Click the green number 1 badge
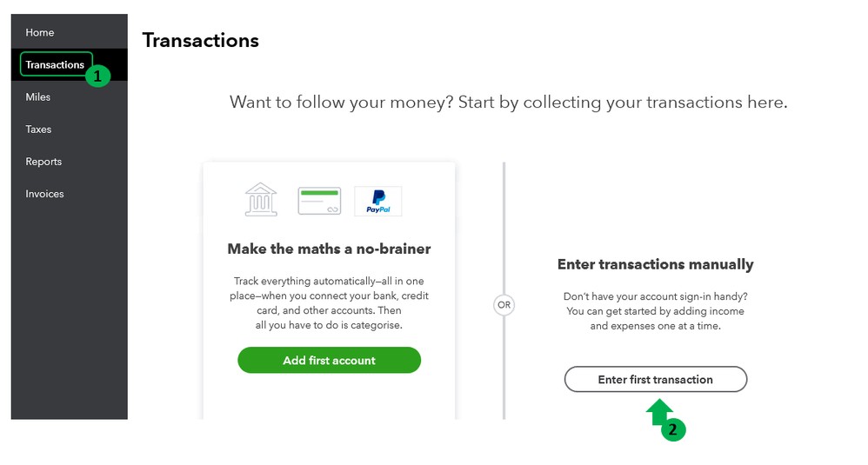This screenshot has height=465, width=868. [x=97, y=76]
